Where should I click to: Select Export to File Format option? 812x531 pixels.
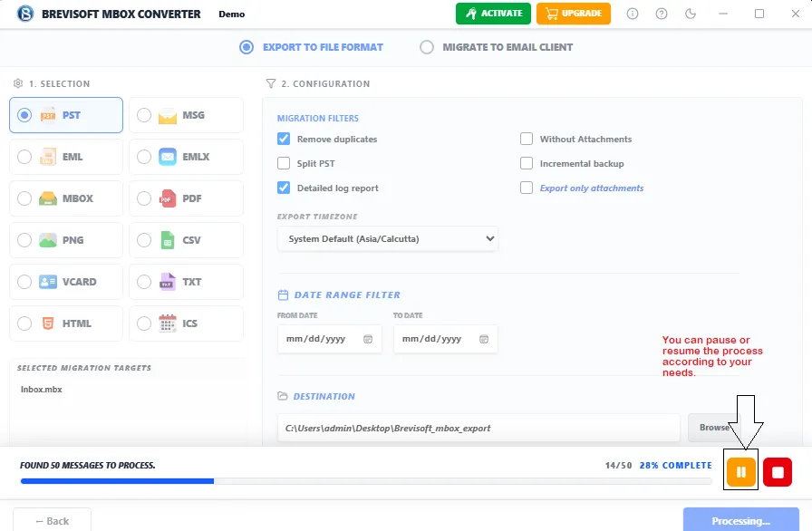[311, 47]
